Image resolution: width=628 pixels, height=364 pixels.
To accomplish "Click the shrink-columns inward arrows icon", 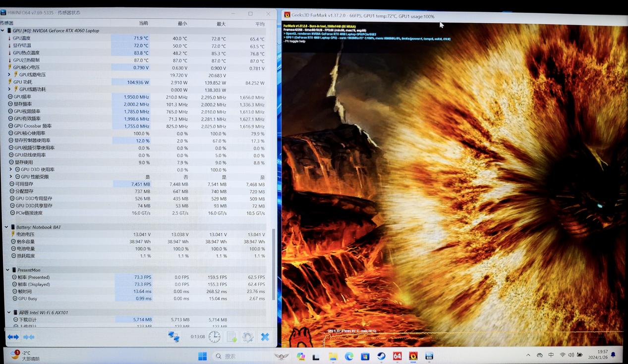I will pyautogui.click(x=29, y=337).
